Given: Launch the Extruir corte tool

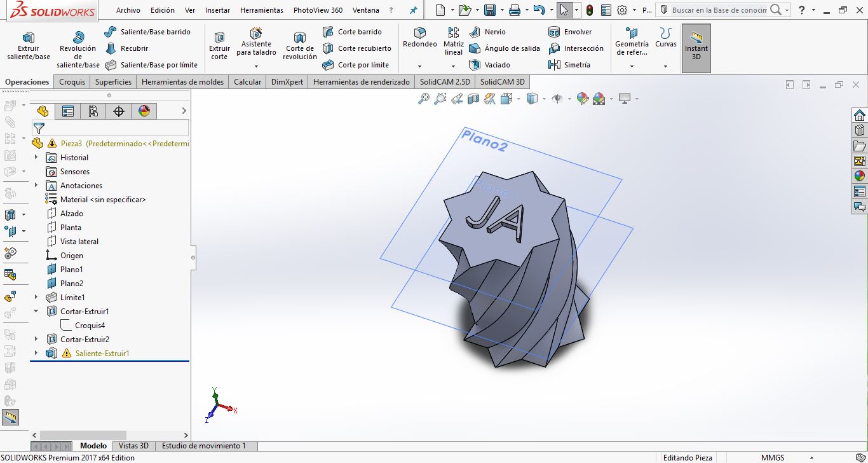Looking at the screenshot, I should (219, 46).
